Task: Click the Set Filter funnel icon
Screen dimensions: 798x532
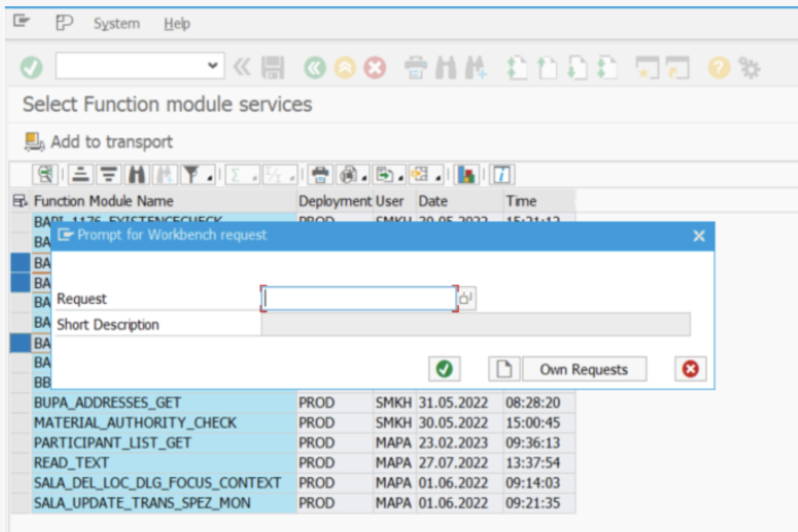Action: pyautogui.click(x=191, y=175)
